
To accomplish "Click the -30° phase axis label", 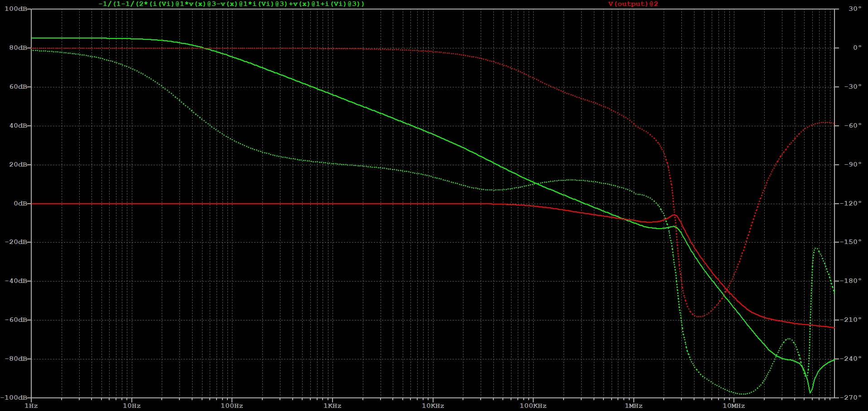I will tap(854, 87).
